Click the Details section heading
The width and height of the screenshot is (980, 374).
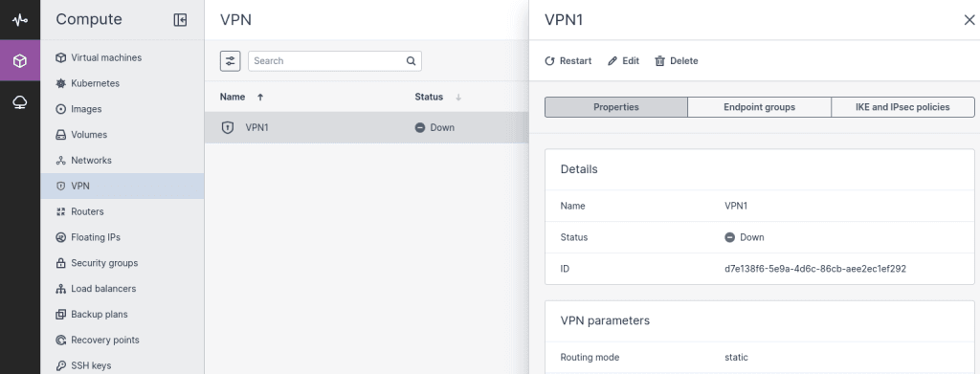click(579, 169)
